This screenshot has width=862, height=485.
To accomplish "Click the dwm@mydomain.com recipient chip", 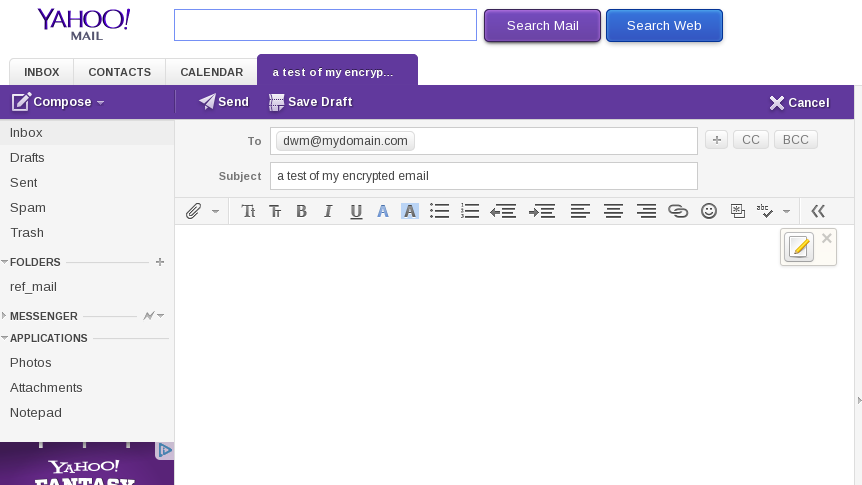I will tap(345, 141).
